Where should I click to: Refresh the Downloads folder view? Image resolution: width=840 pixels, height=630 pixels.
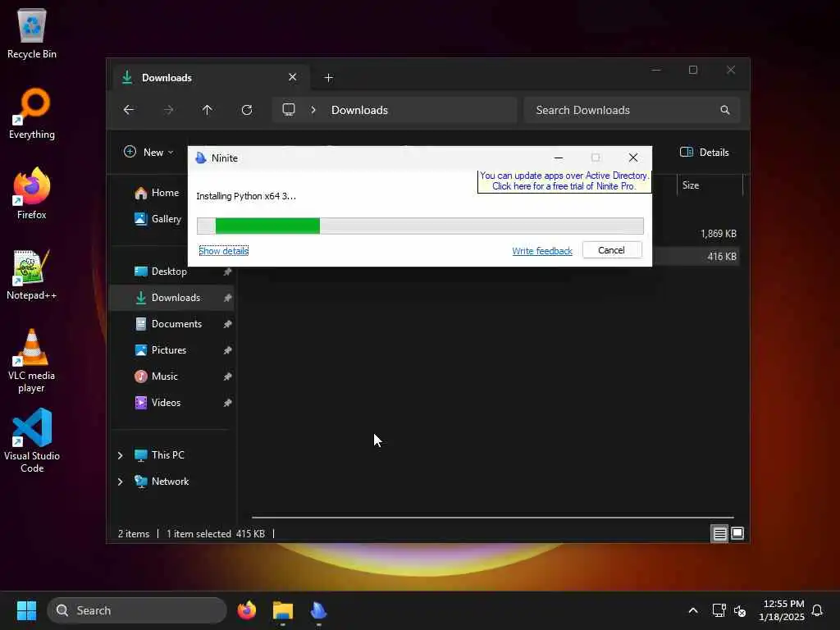tap(246, 110)
